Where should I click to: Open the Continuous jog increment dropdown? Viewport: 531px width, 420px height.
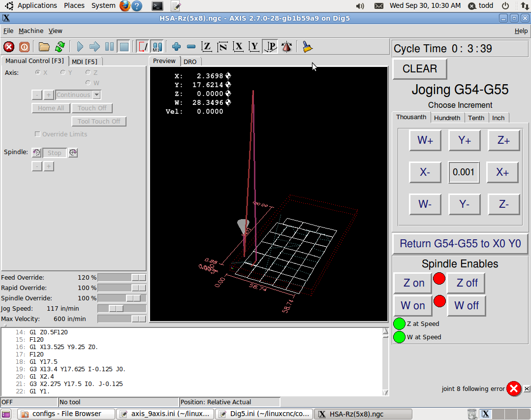tap(96, 95)
